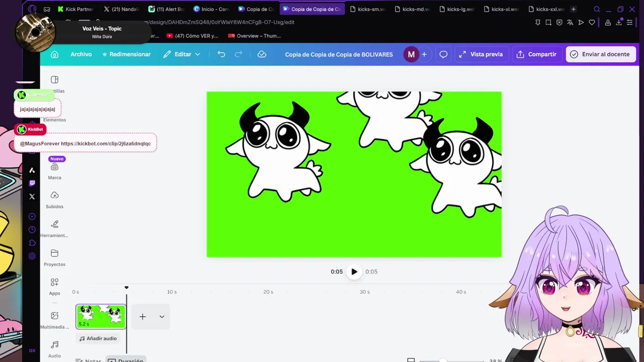Viewport: 644px width, 362px height.
Task: Switch to the kicks-sm.webp browser tab
Action: tap(367, 9)
